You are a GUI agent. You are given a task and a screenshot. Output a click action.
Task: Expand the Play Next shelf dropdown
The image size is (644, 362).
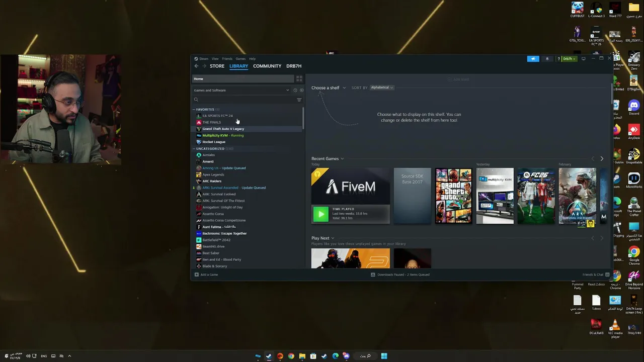coord(323,238)
